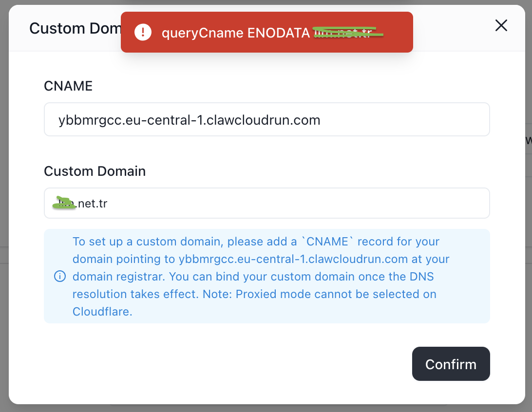The image size is (532, 412).
Task: Click the red error exclamation icon
Action: pyautogui.click(x=143, y=33)
